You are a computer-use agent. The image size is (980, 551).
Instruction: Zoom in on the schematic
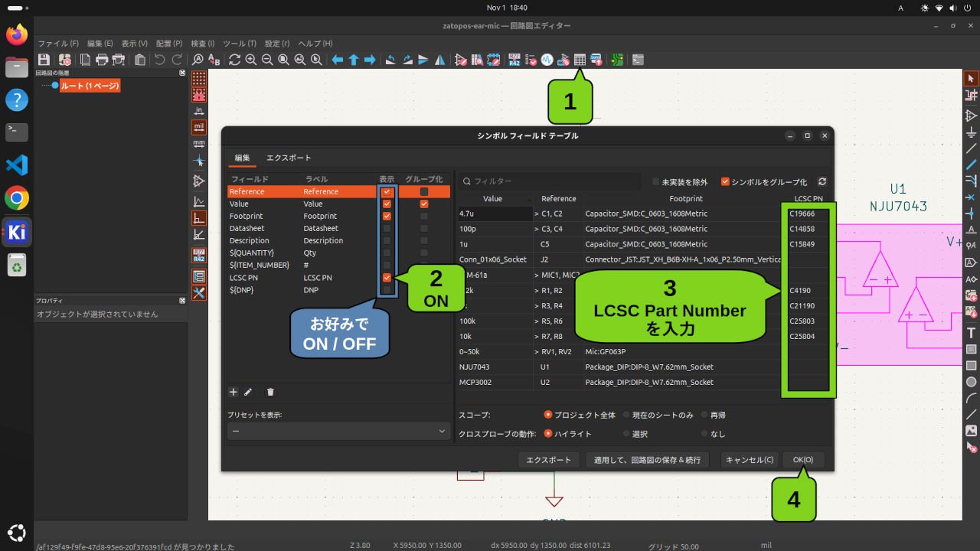250,59
